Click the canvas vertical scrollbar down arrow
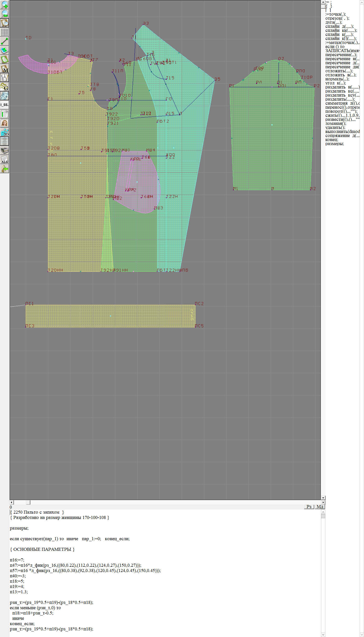This screenshot has width=364, height=637. (323, 498)
